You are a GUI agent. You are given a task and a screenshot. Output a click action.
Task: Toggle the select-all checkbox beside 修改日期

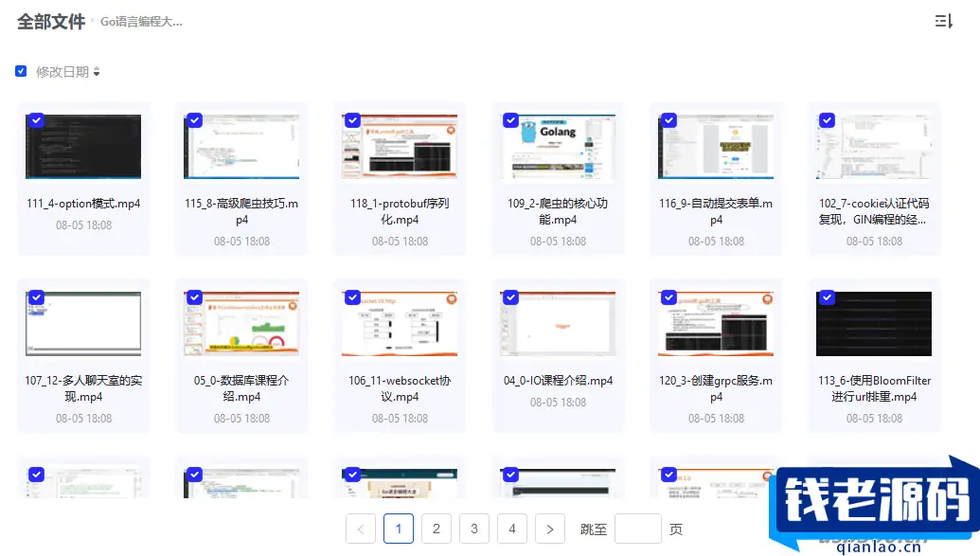(x=21, y=71)
